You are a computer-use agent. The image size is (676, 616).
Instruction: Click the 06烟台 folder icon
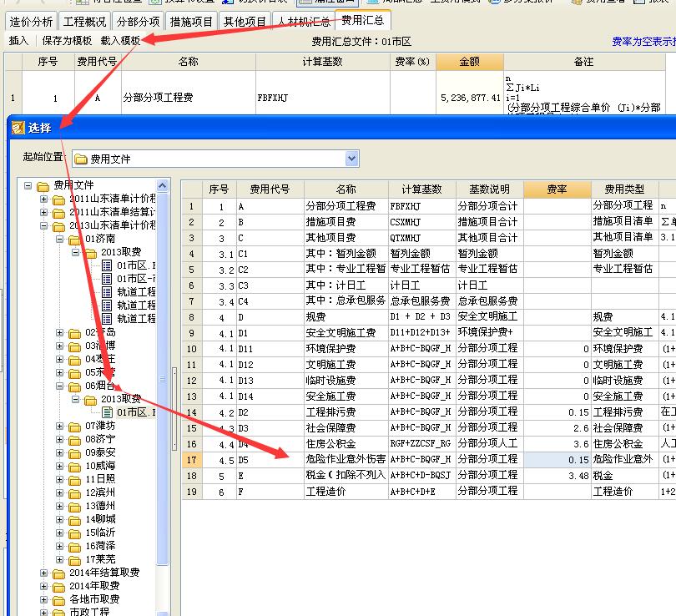pyautogui.click(x=74, y=386)
